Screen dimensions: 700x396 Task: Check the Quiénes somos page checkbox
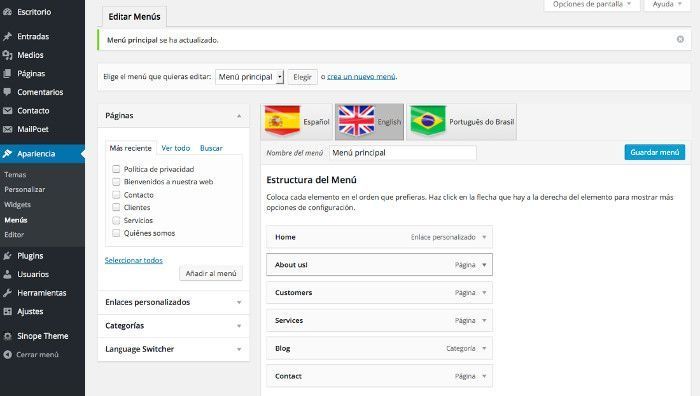coord(116,233)
